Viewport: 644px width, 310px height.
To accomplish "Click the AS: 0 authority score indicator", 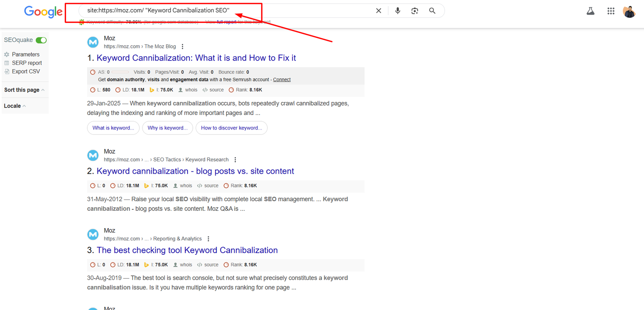I will [109, 72].
